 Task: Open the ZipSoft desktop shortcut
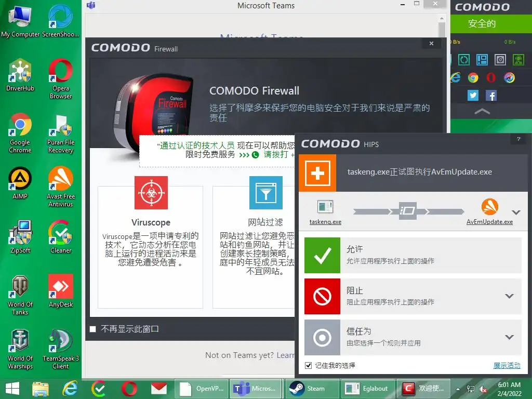coord(20,237)
